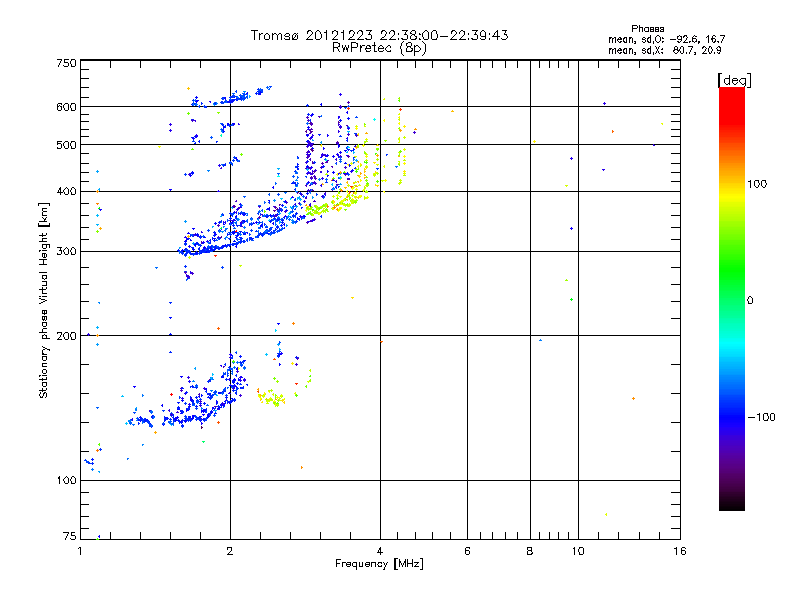This screenshot has height=600, width=800.
Task: Click the x-axis label '1'
Action: (81, 551)
